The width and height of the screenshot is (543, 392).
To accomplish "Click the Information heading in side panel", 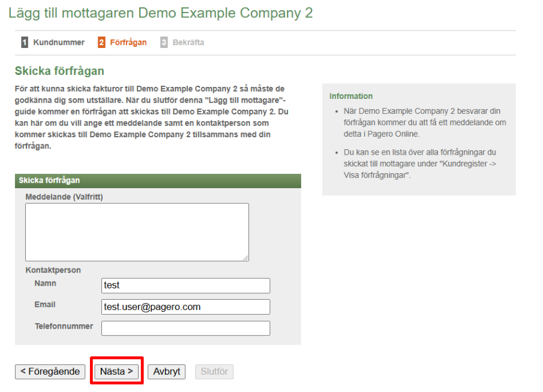I will pyautogui.click(x=351, y=96).
